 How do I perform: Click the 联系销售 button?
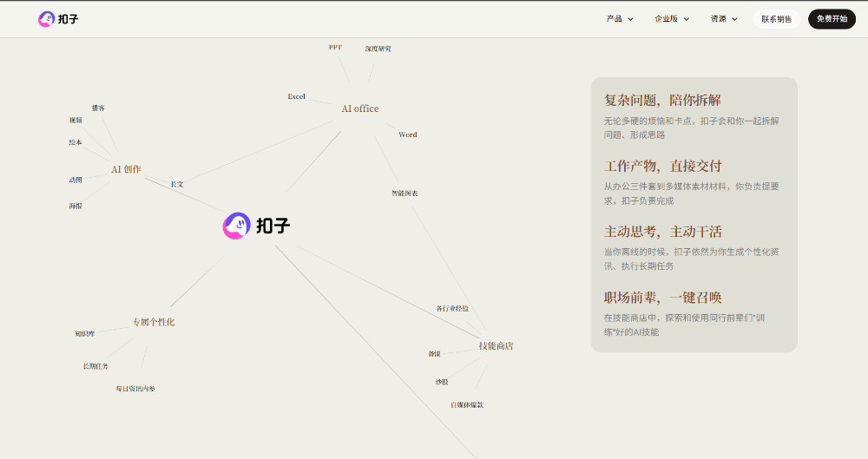point(777,19)
